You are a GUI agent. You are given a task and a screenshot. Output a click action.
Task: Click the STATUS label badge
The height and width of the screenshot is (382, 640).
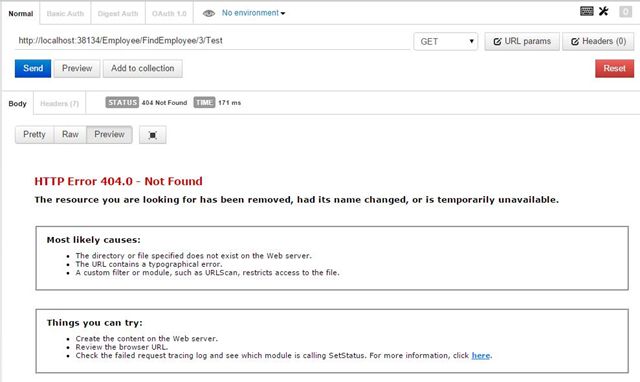[x=122, y=102]
